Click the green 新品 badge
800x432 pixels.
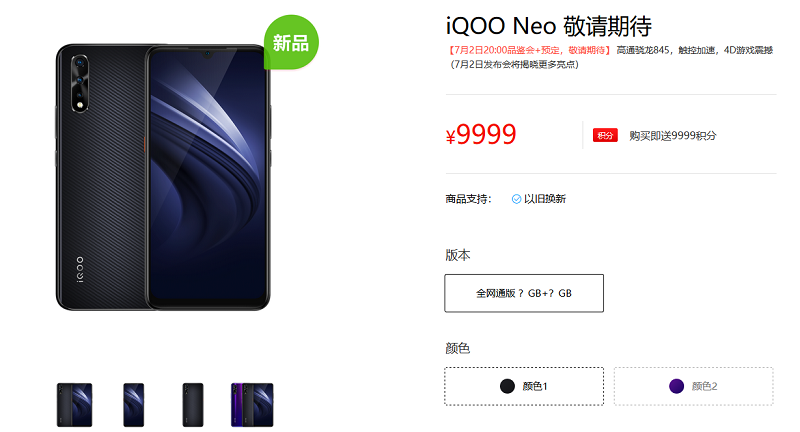click(x=291, y=42)
